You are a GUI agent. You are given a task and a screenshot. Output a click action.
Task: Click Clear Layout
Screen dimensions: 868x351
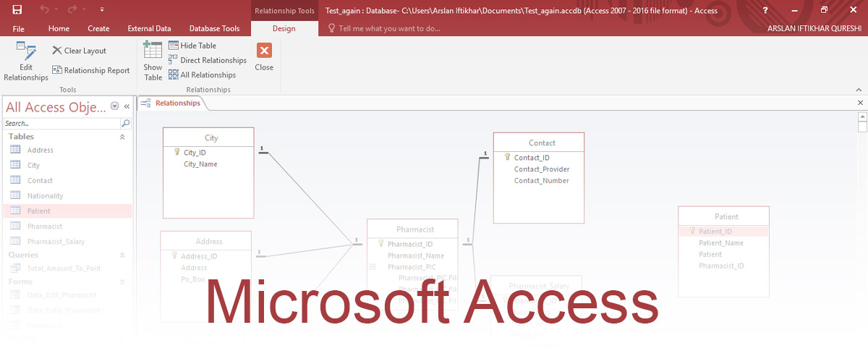click(80, 51)
